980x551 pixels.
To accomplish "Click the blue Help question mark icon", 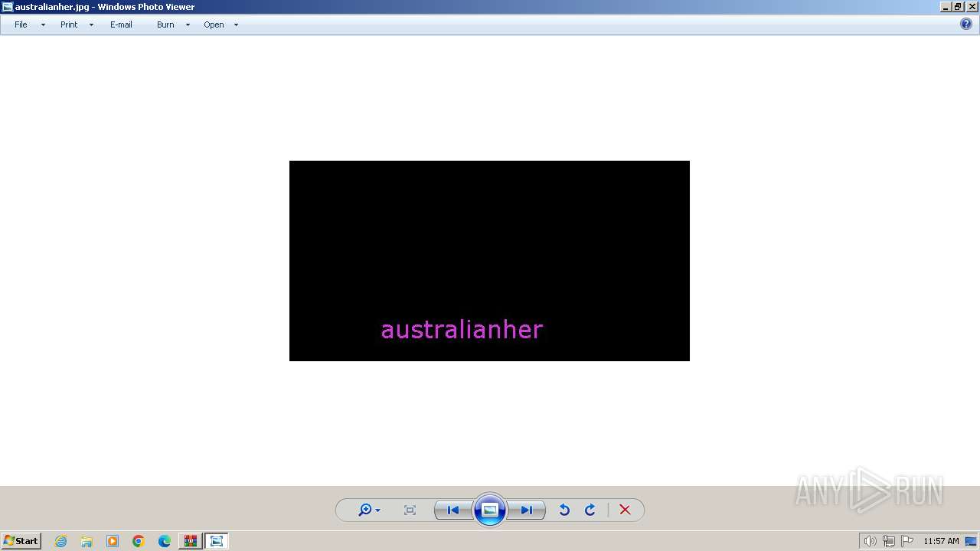I will click(966, 24).
